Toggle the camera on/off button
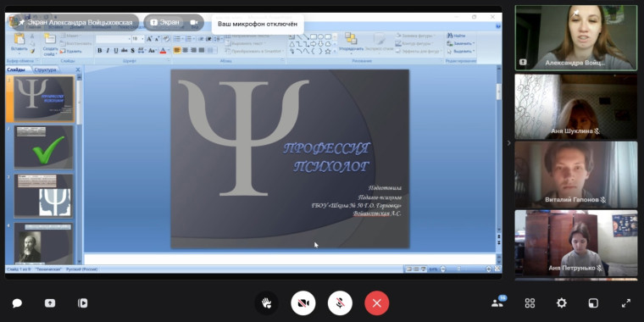The height and width of the screenshot is (322, 644). [303, 303]
